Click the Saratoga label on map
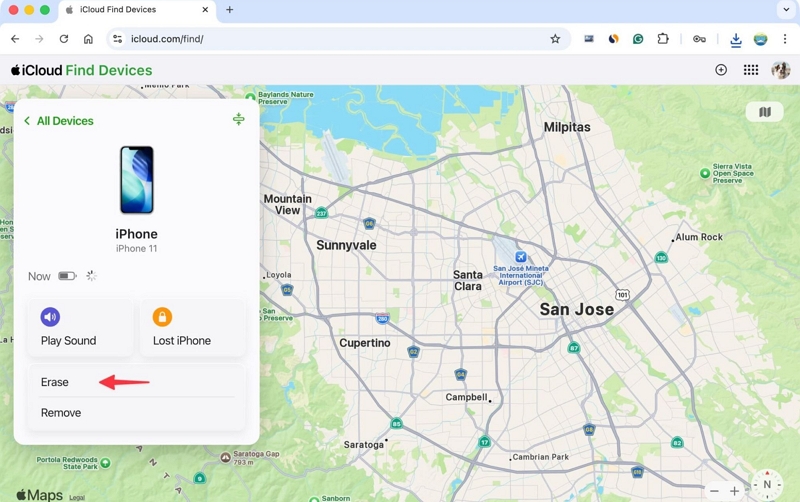This screenshot has width=800, height=502. (x=363, y=445)
